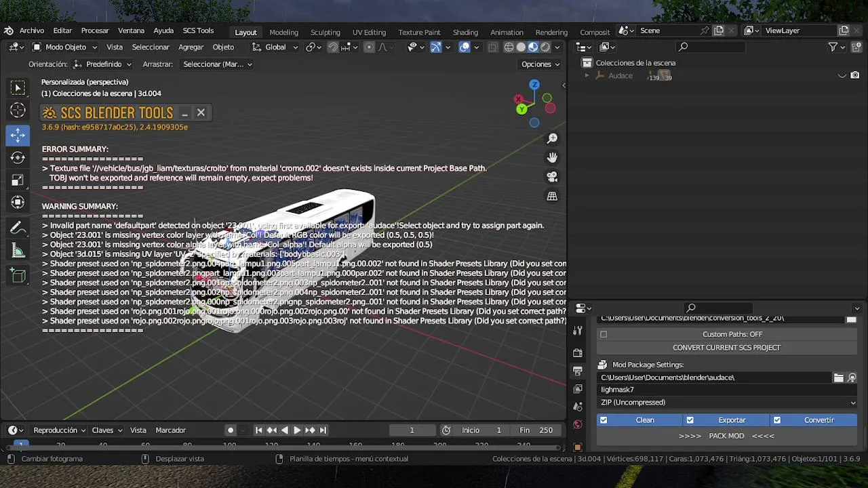Open the View Layer properties tab icon
The height and width of the screenshot is (488, 868).
click(x=578, y=389)
